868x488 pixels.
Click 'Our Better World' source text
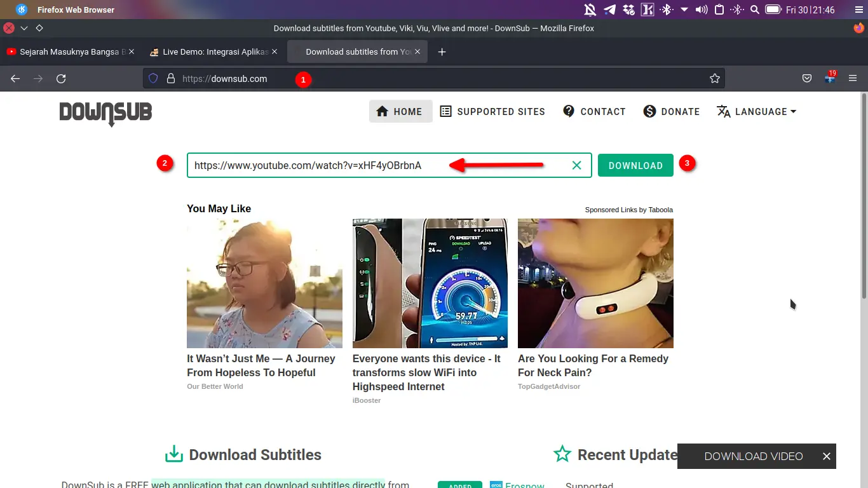tap(215, 386)
